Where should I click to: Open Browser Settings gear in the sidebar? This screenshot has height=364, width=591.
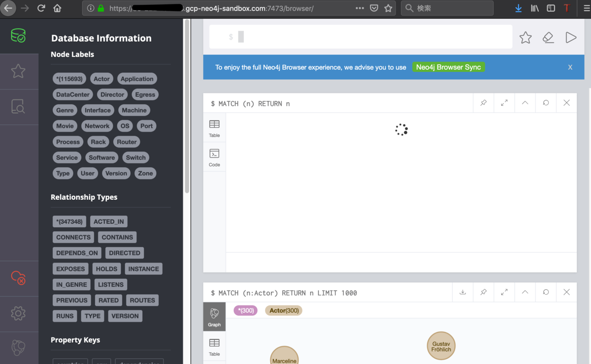[x=19, y=313]
